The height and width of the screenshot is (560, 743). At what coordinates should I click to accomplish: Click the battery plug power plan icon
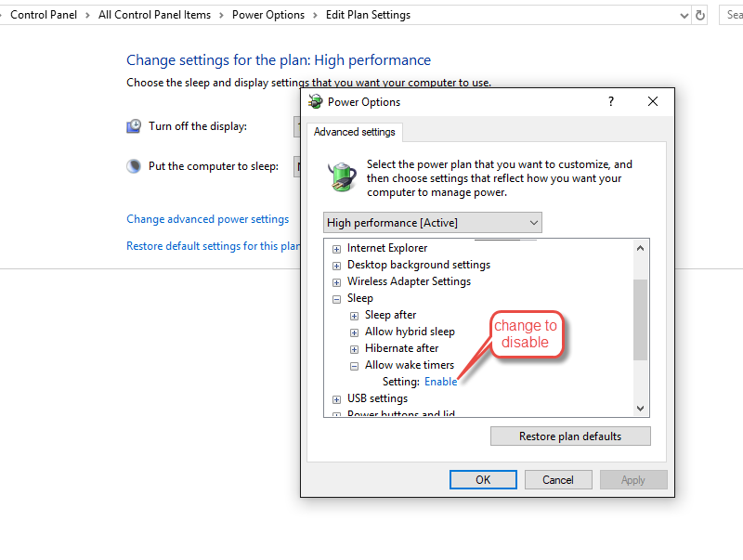[x=342, y=176]
